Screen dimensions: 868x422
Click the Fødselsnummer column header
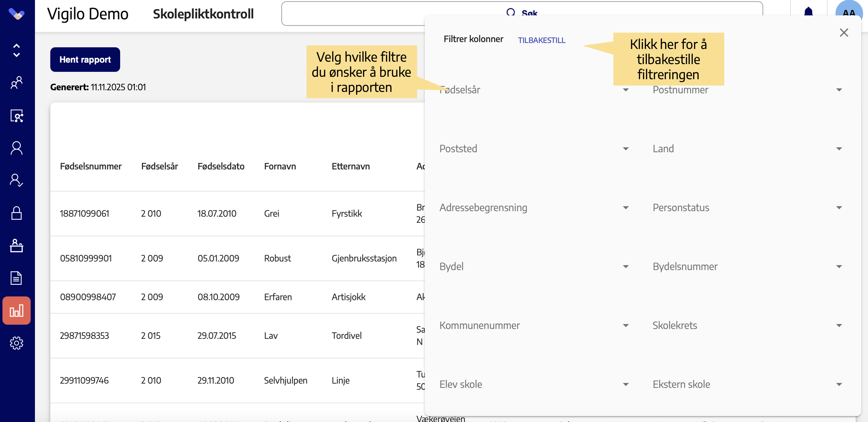[x=91, y=166]
